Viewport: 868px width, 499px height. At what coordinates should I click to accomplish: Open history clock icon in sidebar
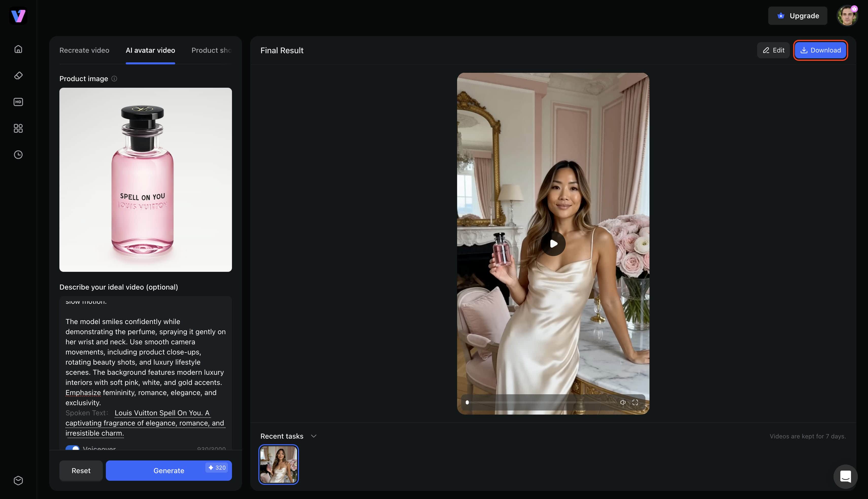(18, 155)
